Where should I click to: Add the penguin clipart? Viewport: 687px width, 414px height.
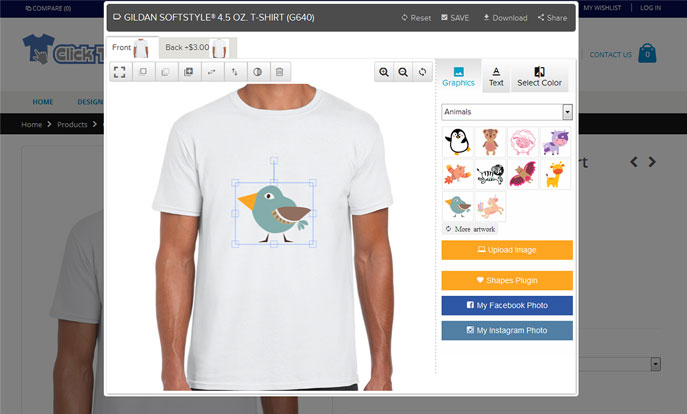tap(458, 142)
